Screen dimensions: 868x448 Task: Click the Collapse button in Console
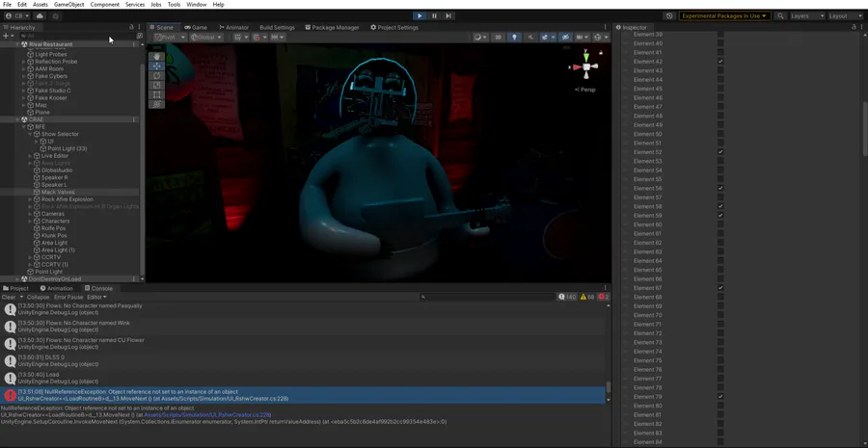pos(38,297)
